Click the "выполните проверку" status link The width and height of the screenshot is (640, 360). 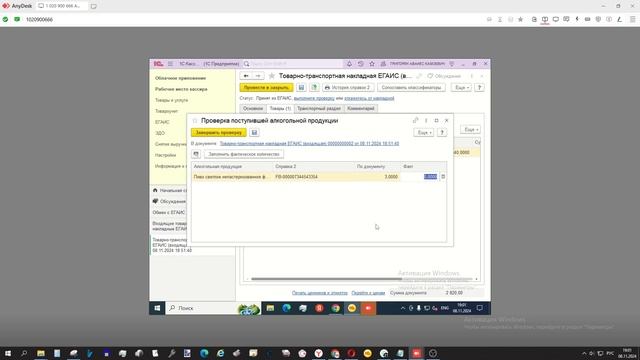coord(314,98)
